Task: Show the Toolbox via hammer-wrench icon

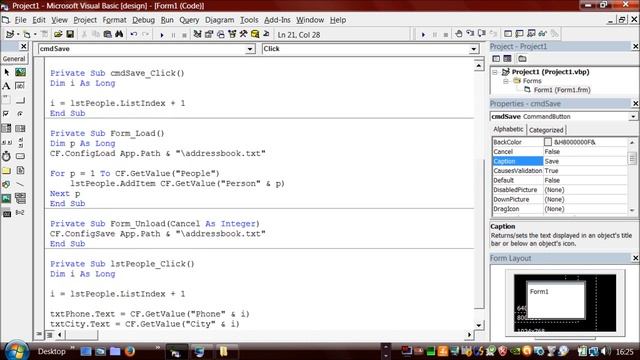Action: [244, 35]
